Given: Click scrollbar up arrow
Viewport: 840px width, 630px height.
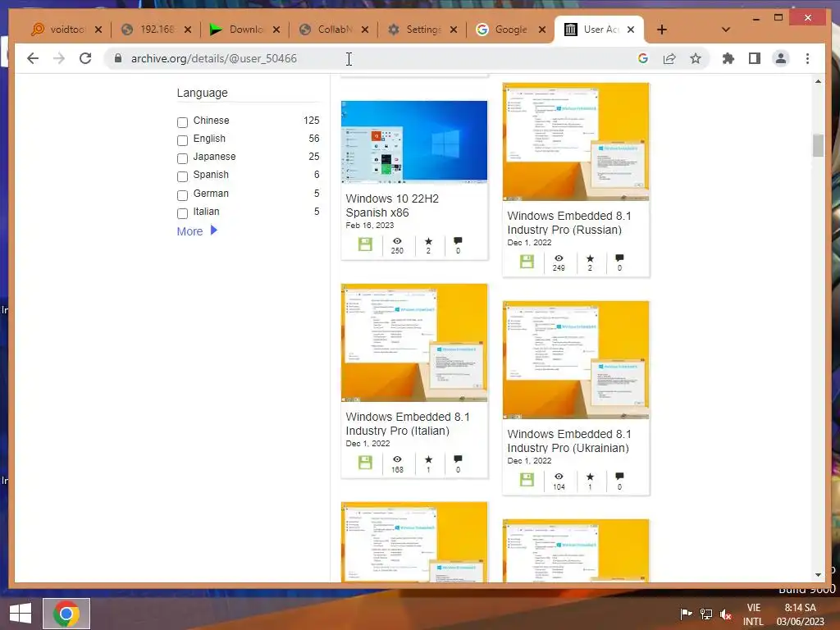Looking at the screenshot, I should coord(818,81).
